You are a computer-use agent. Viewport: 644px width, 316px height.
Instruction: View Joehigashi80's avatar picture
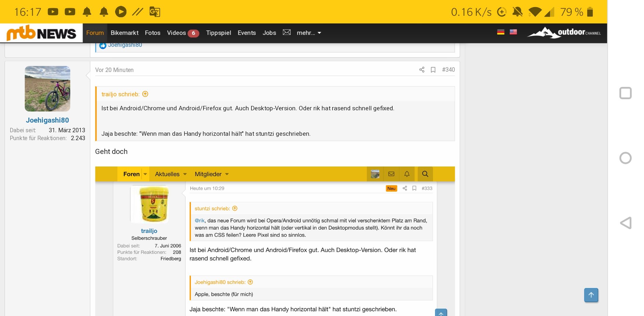click(x=47, y=89)
